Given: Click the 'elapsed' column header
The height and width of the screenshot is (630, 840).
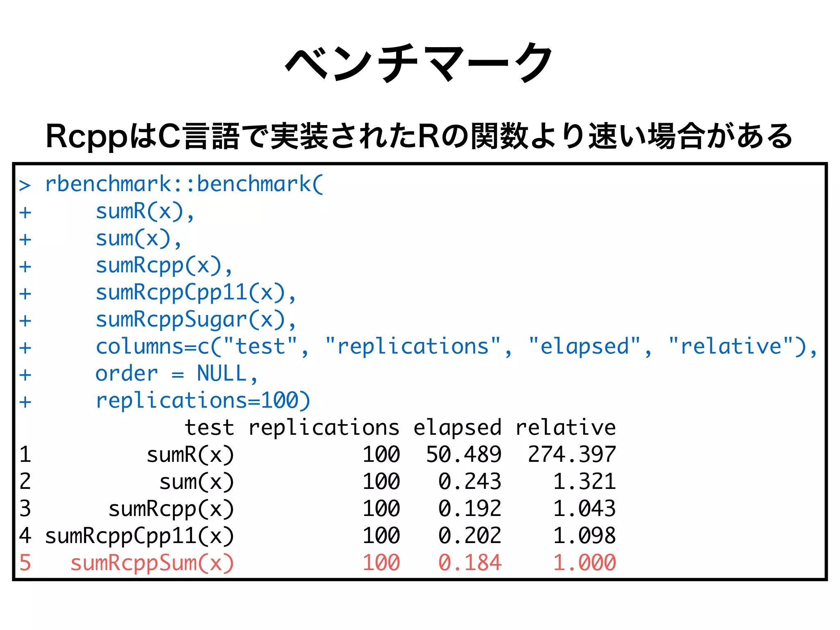Looking at the screenshot, I should tap(457, 428).
